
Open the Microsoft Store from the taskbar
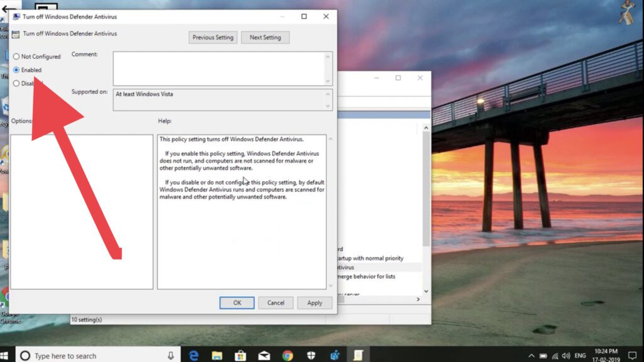click(x=240, y=354)
